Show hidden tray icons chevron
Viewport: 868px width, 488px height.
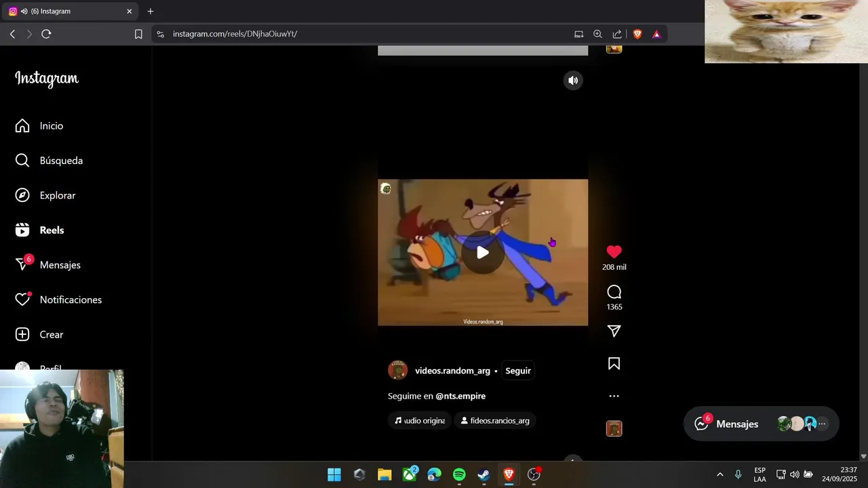(719, 474)
